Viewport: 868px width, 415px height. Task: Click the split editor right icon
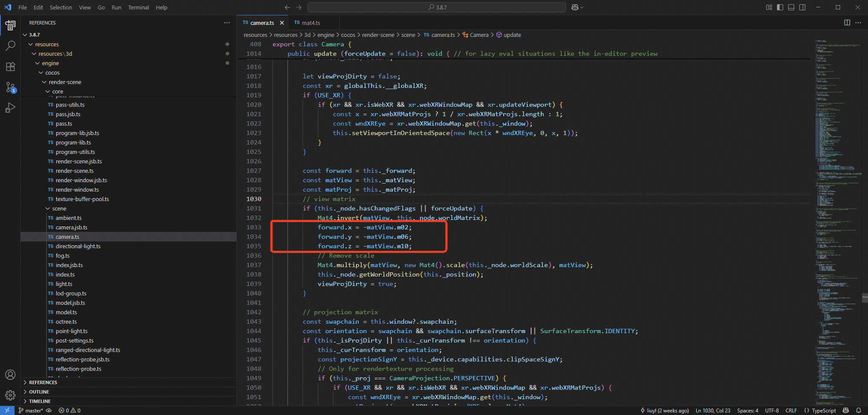tap(847, 23)
